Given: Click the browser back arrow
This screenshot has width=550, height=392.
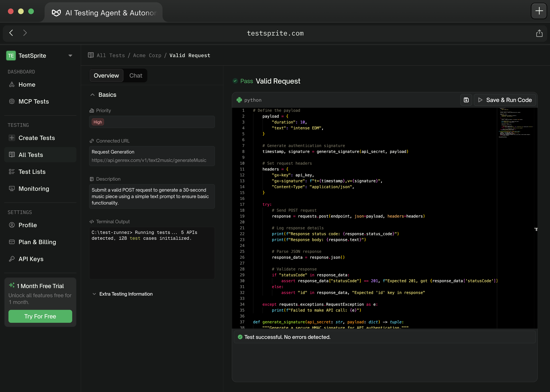Looking at the screenshot, I should (11, 33).
